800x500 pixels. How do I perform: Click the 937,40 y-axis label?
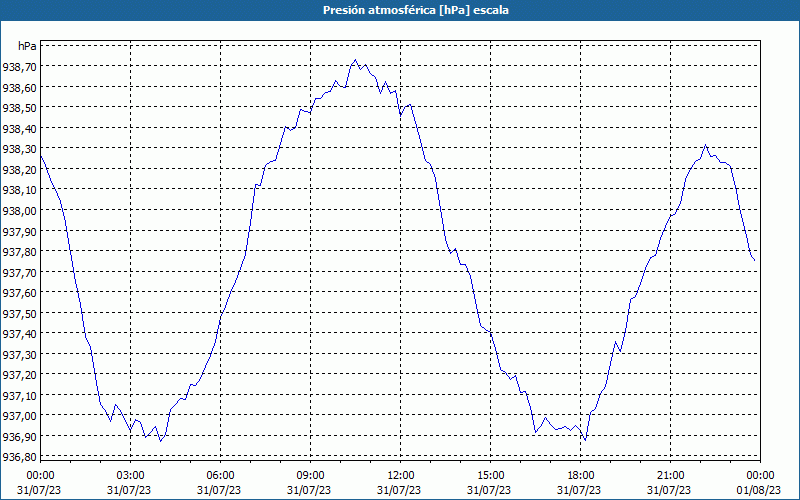(x=19, y=334)
